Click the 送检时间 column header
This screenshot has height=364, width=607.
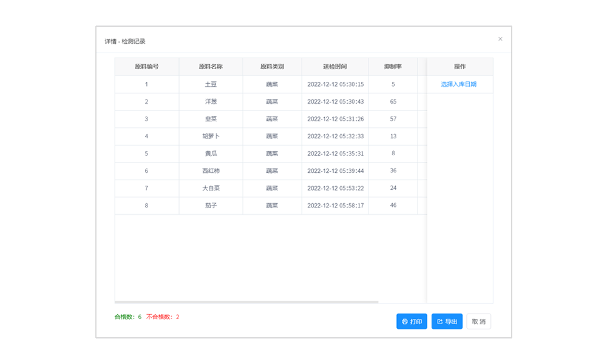(x=335, y=67)
